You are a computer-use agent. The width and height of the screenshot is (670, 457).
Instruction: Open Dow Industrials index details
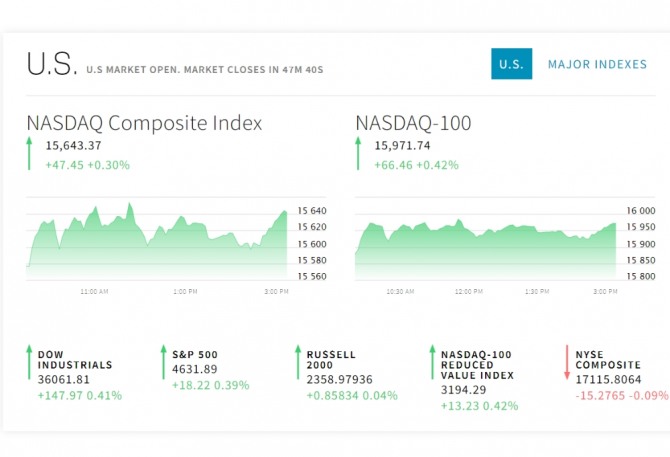tap(75, 360)
